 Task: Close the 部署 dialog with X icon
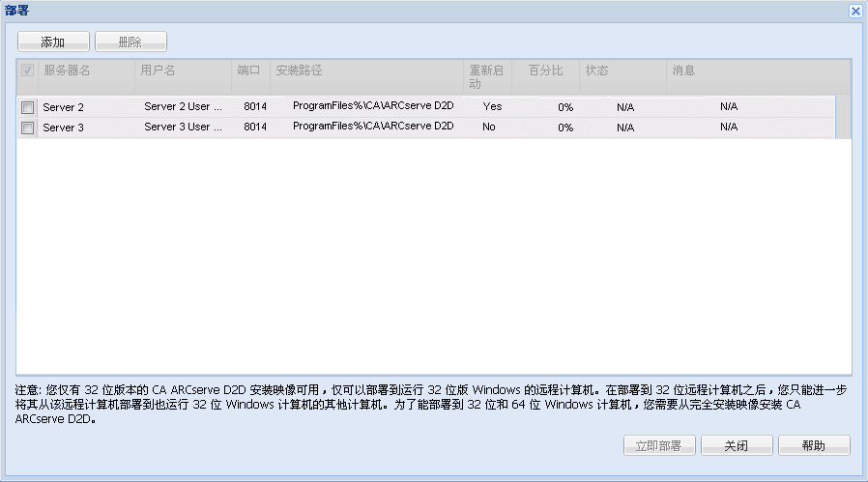point(854,11)
